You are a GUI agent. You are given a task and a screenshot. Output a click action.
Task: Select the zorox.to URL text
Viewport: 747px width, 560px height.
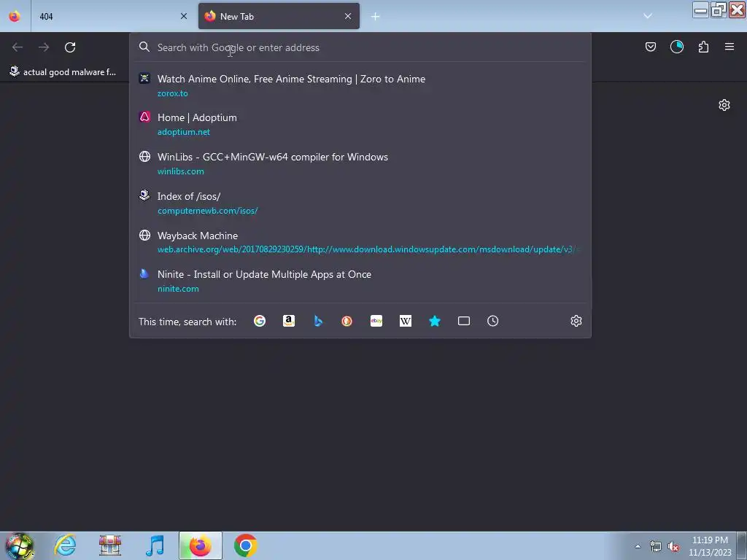pyautogui.click(x=172, y=93)
